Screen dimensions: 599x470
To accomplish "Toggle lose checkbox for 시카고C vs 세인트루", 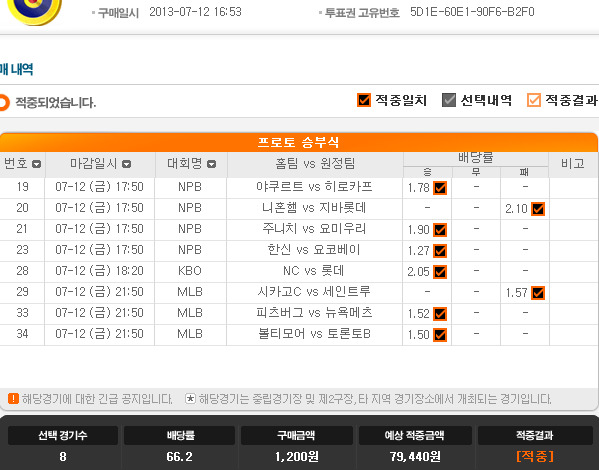I will 538,293.
